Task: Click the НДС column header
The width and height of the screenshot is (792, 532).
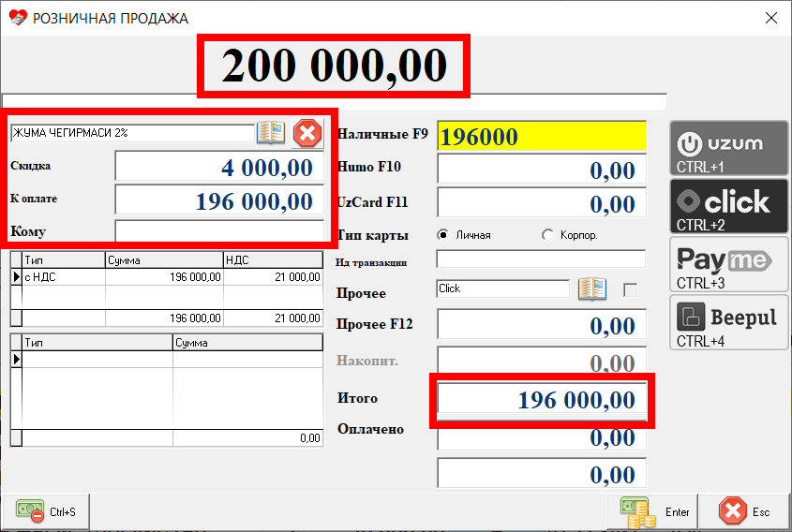Action: (x=273, y=260)
